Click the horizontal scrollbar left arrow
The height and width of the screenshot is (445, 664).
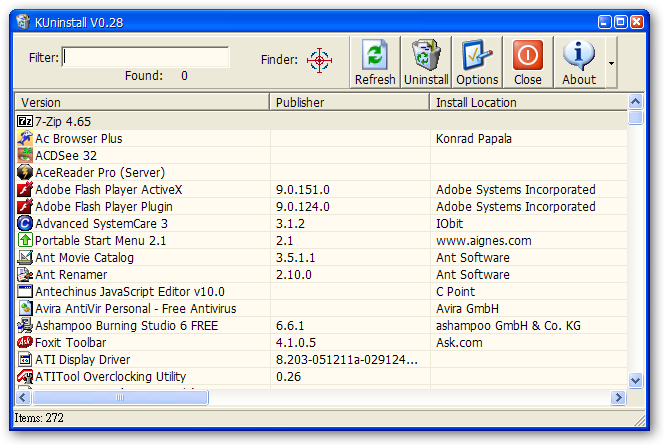pos(23,397)
